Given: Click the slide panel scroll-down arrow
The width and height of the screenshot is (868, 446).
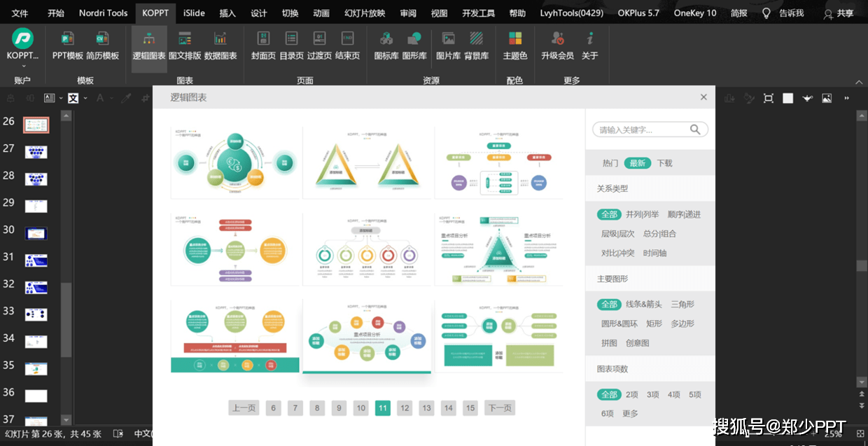Looking at the screenshot, I should (x=66, y=420).
